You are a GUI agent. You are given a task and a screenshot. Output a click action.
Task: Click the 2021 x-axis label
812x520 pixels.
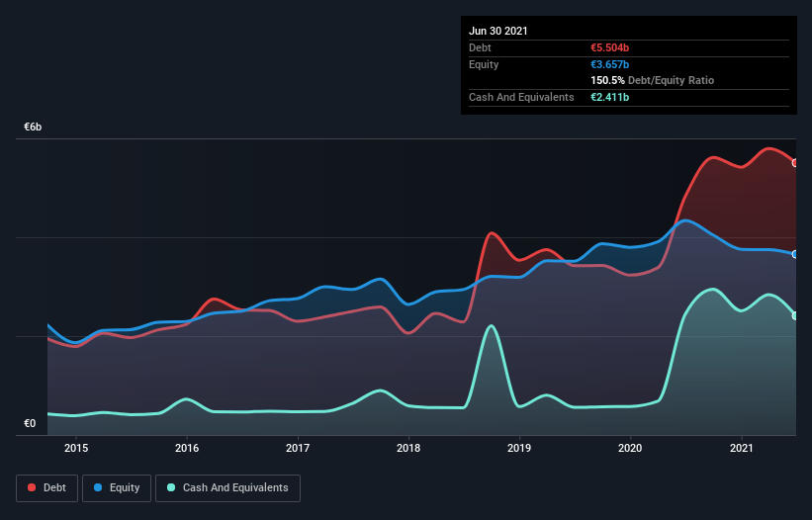(742, 448)
